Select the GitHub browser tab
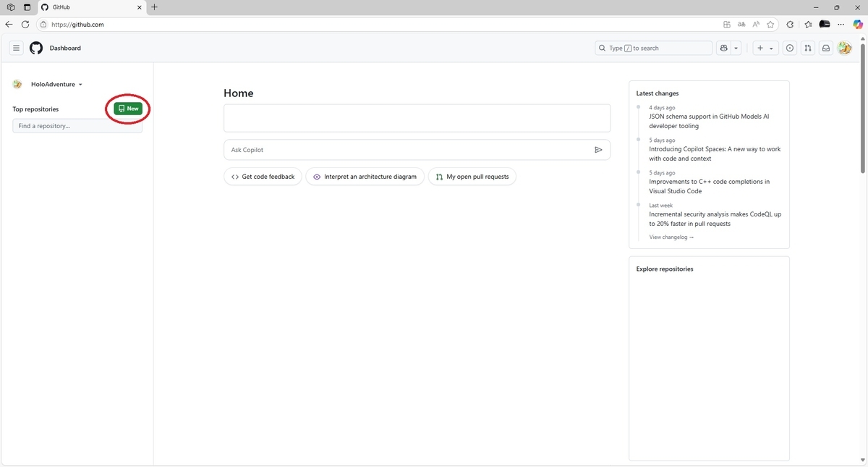This screenshot has height=467, width=868. click(x=87, y=7)
